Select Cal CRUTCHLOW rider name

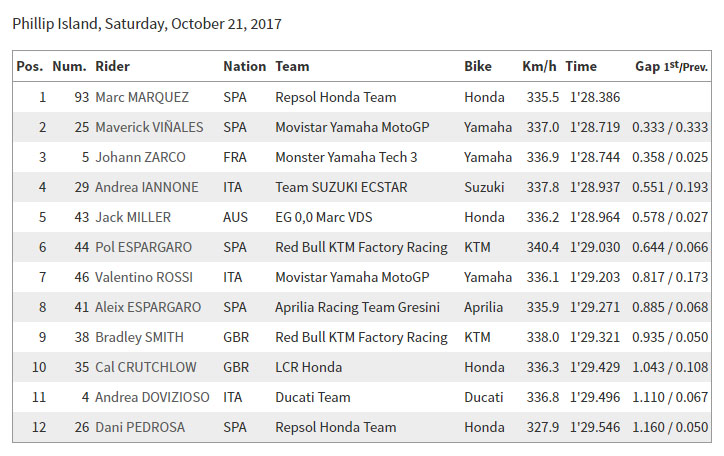145,367
